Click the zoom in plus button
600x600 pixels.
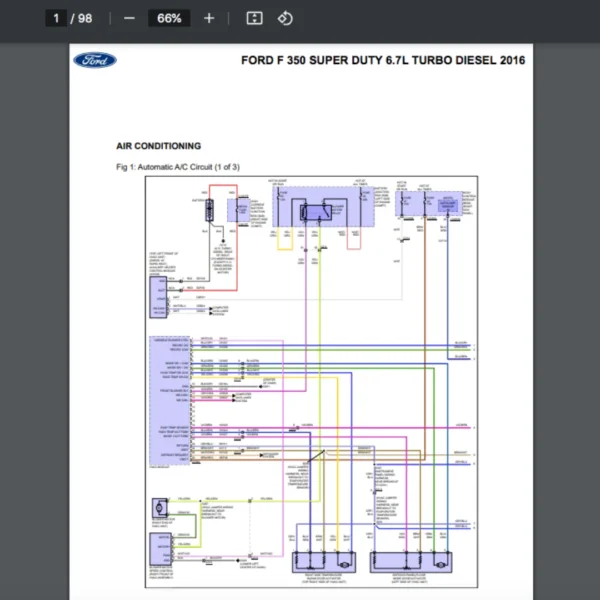[x=208, y=18]
